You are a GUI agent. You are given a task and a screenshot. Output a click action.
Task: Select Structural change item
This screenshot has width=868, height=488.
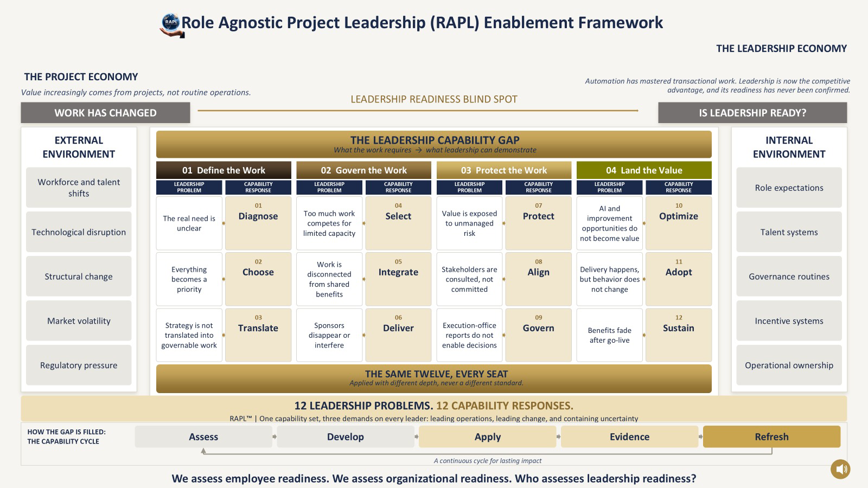(79, 277)
